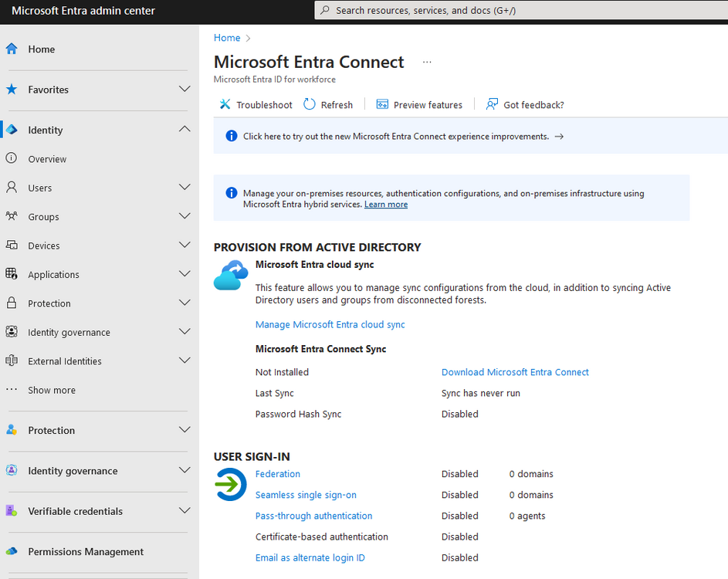Click the Learn more link
Viewport: 728px width, 579px height.
tap(386, 205)
